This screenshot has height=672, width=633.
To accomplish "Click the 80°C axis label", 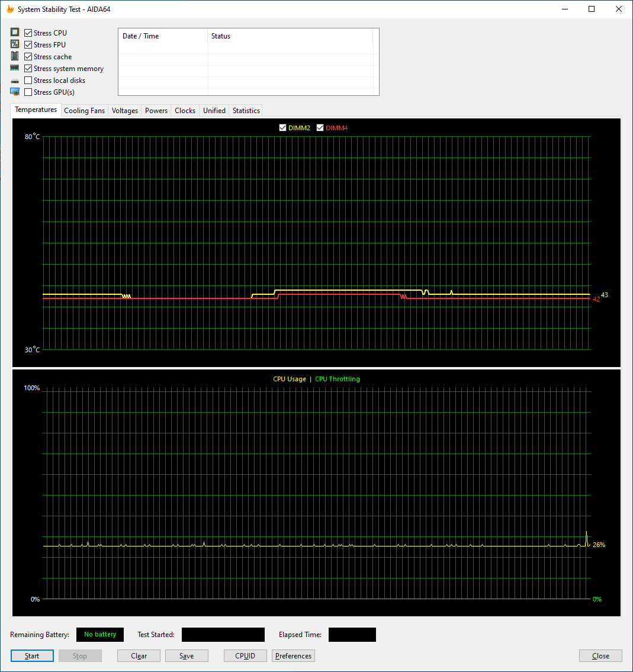I will tap(32, 137).
